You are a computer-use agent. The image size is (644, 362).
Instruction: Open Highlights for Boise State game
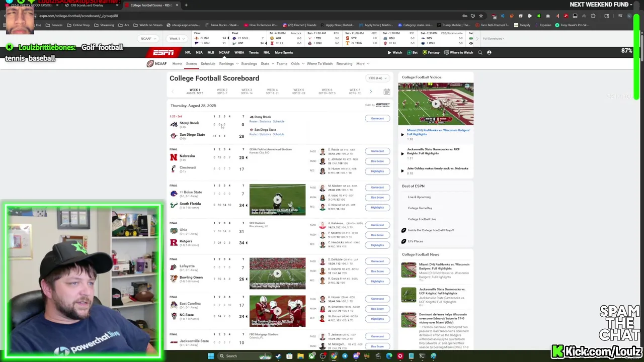tap(377, 208)
